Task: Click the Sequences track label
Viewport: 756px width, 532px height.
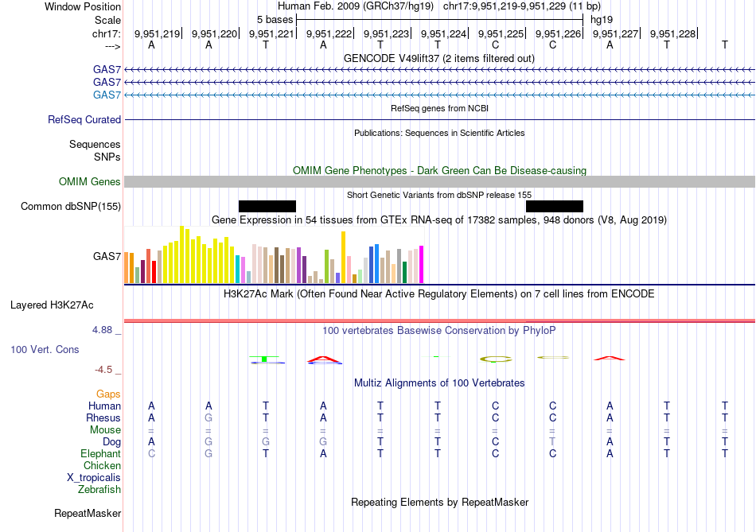Action: 95,144
